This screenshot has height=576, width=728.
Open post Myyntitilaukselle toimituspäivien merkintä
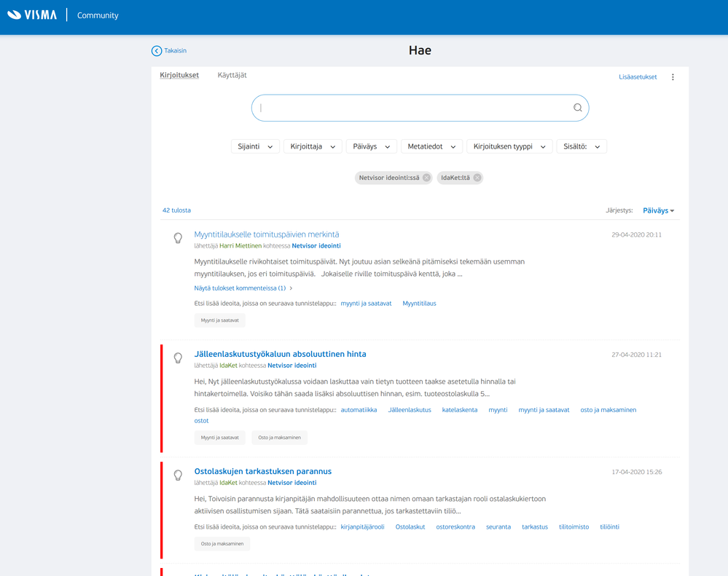tap(267, 234)
